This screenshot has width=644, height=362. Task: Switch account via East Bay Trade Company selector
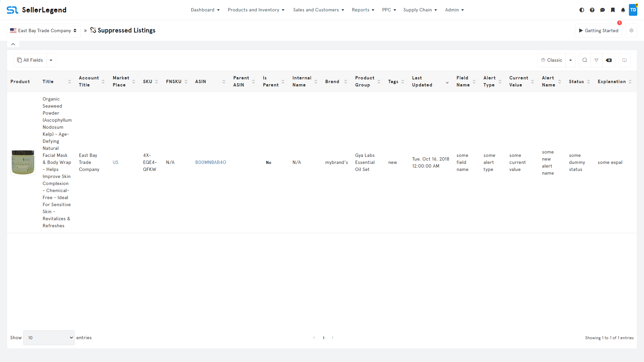43,31
